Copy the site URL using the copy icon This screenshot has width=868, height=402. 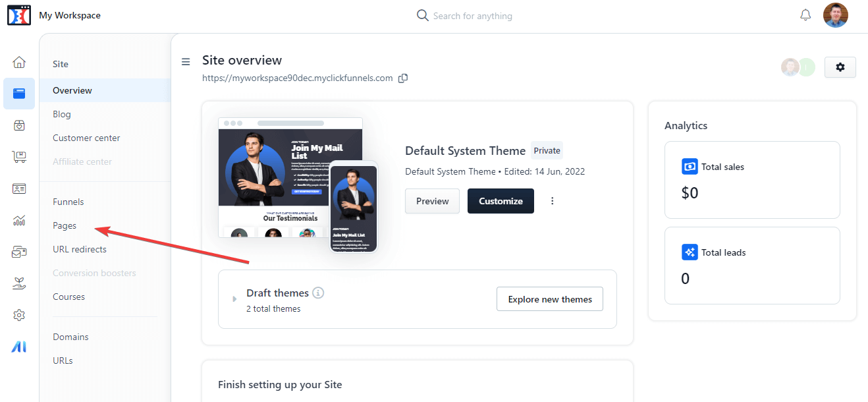tap(402, 78)
